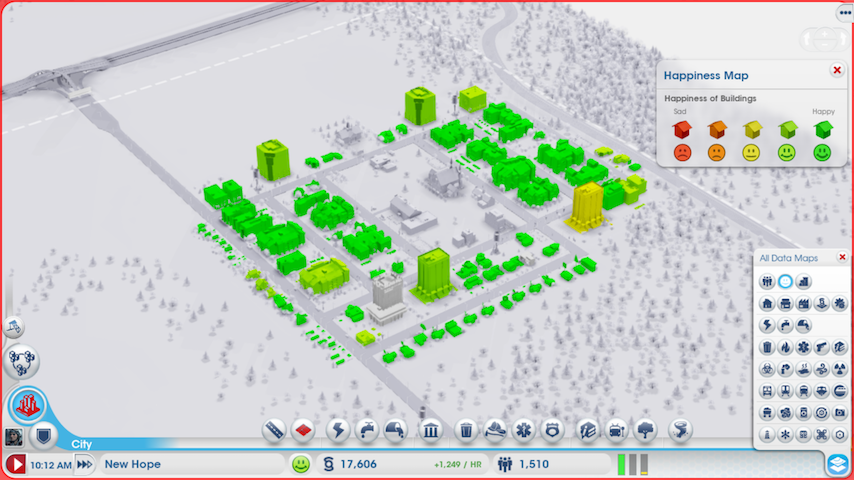The width and height of the screenshot is (854, 480).
Task: Show the Fire flame data map
Action: (785, 347)
